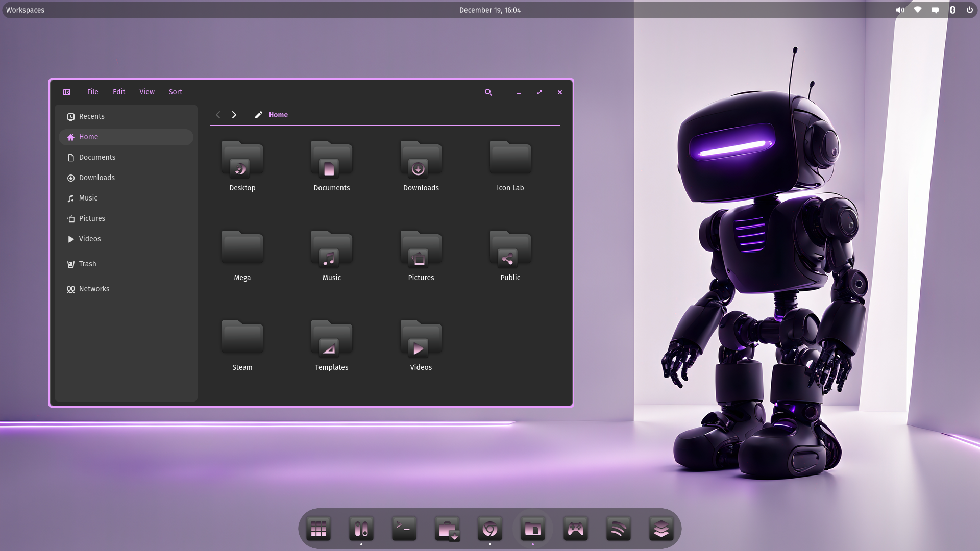Select the Documents folder icon in grid
Image resolution: width=980 pixels, height=551 pixels.
pos(332,159)
